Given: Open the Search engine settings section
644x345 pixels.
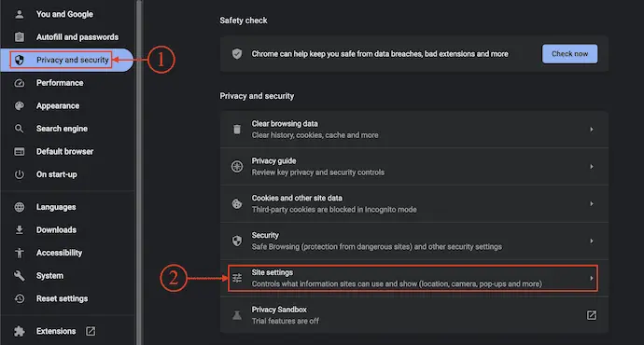Looking at the screenshot, I should (62, 129).
